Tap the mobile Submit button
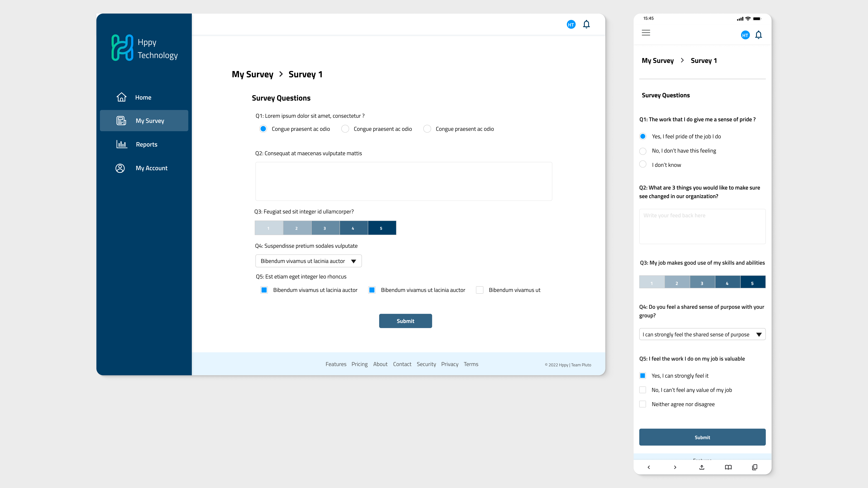 pyautogui.click(x=702, y=437)
